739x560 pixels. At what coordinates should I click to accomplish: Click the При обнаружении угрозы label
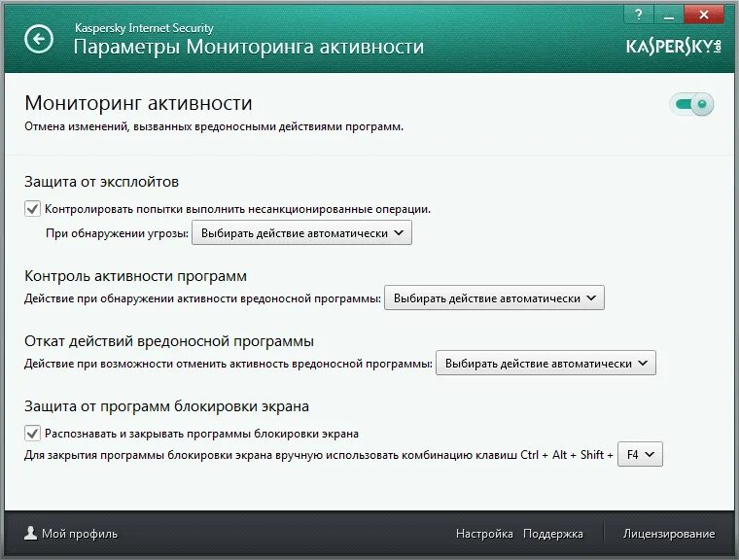pos(117,233)
